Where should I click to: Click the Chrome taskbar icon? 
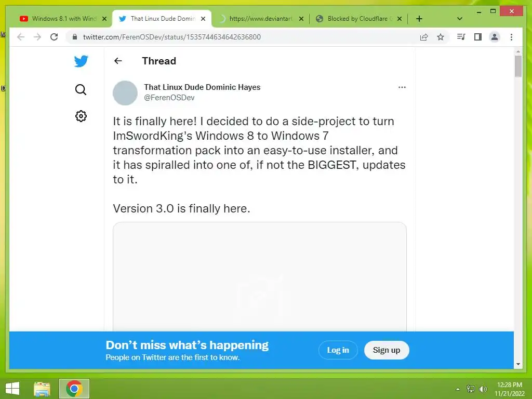[74, 389]
